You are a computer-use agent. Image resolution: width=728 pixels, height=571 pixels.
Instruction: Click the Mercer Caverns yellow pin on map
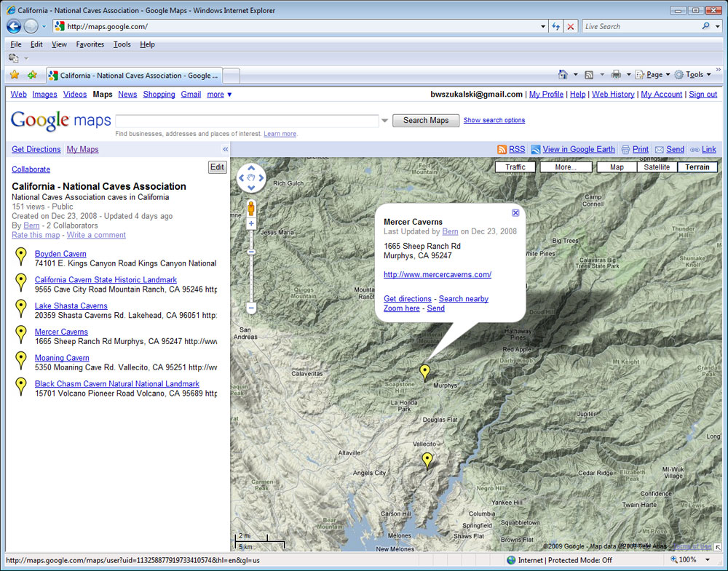(x=425, y=372)
